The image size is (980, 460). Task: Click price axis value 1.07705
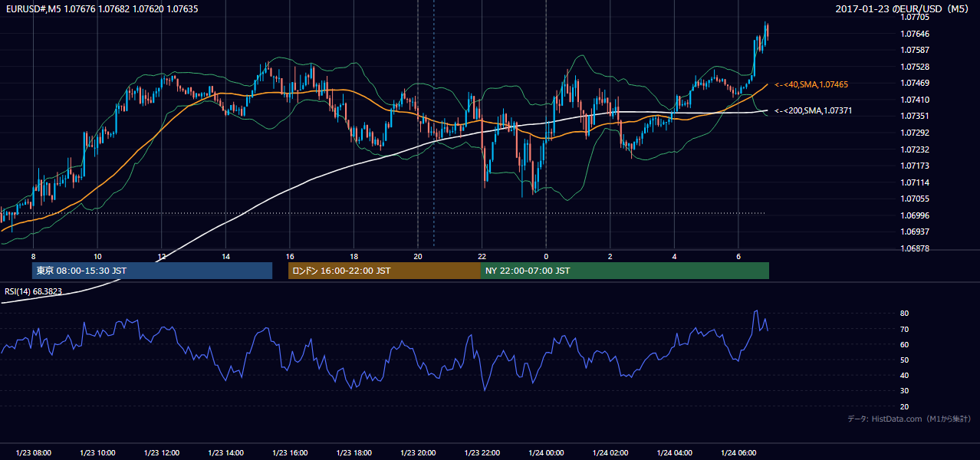point(915,17)
